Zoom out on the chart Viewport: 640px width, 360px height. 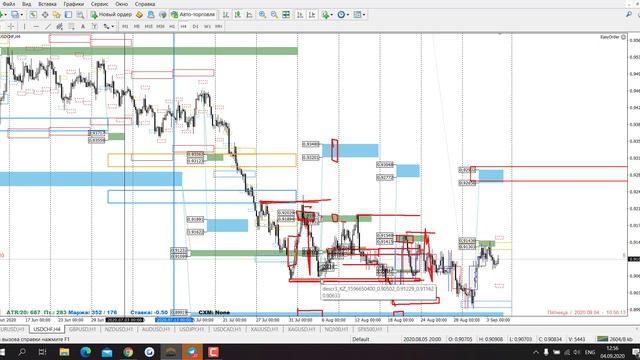coord(274,15)
